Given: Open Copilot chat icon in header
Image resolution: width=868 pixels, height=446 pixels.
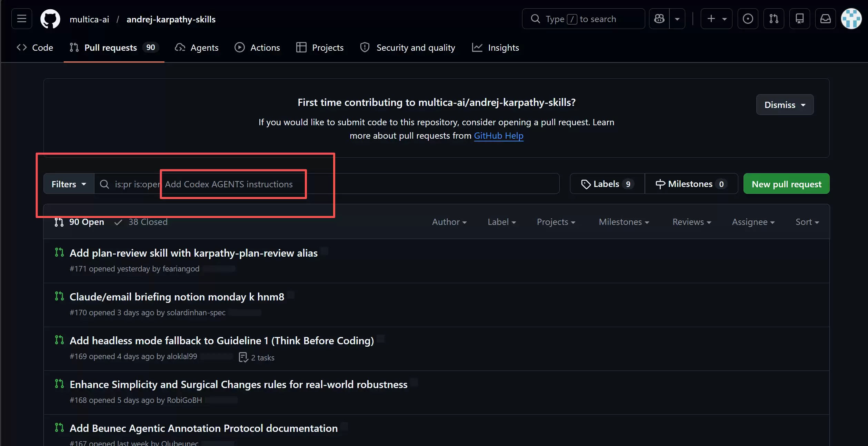Looking at the screenshot, I should 659,19.
